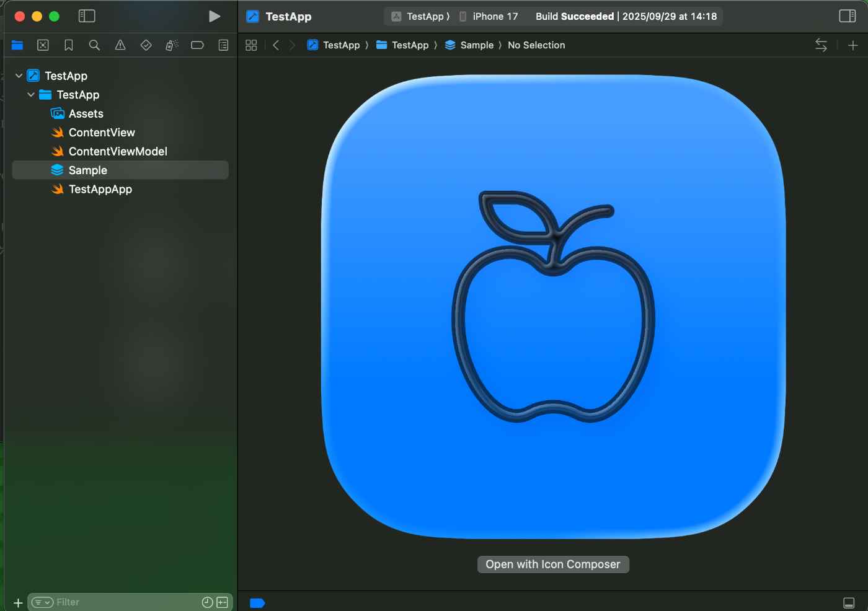Go forward in editor history
This screenshot has height=611, width=868.
point(293,45)
